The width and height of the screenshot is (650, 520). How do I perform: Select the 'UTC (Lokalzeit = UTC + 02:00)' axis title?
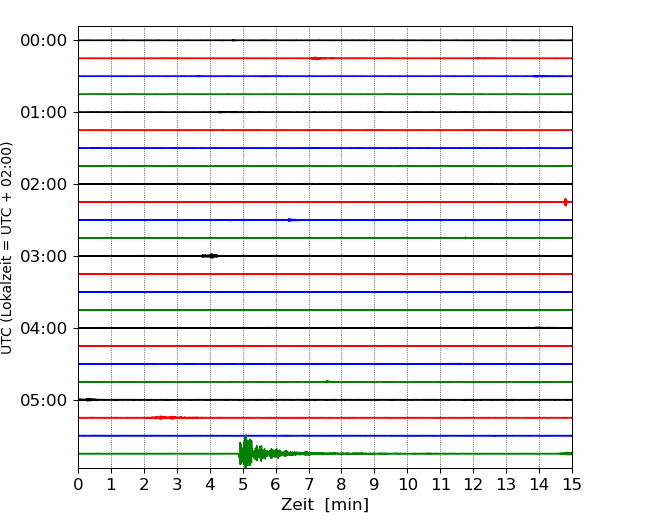click(x=7, y=248)
